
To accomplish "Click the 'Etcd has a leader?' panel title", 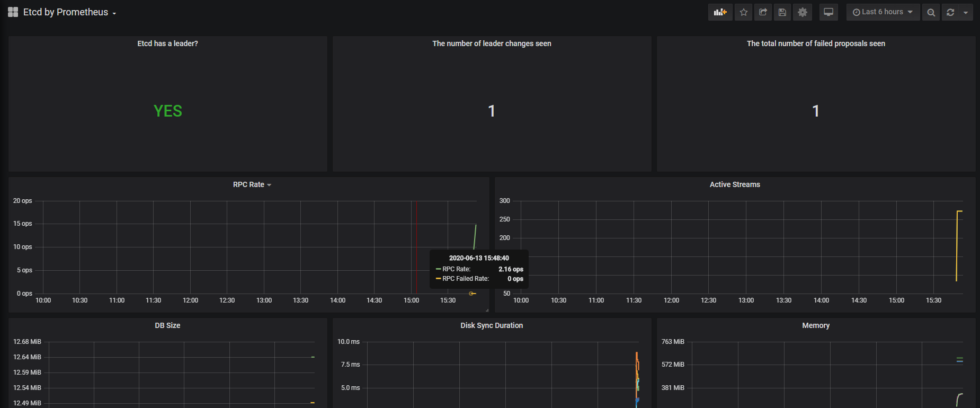I will tap(167, 43).
